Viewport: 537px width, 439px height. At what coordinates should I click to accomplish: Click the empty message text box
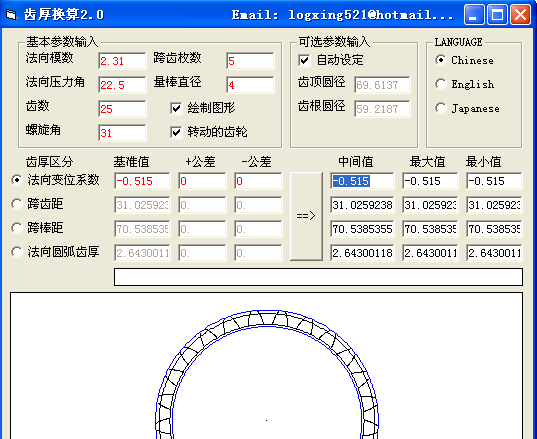[318, 277]
